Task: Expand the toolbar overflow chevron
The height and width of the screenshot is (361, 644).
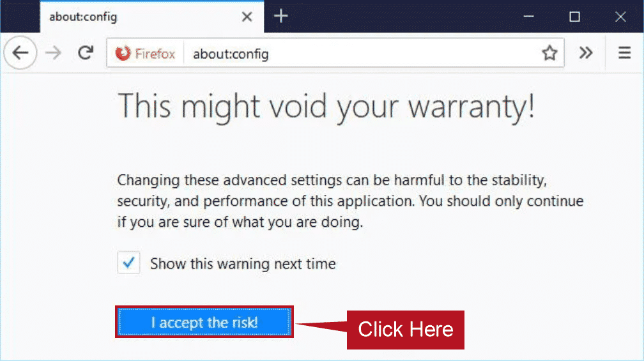Action: point(586,52)
